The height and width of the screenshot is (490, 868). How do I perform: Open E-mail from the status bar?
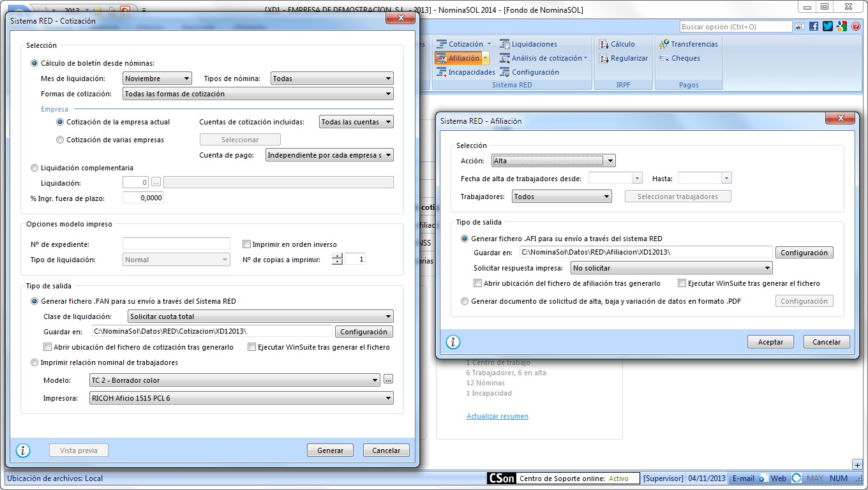[743, 479]
